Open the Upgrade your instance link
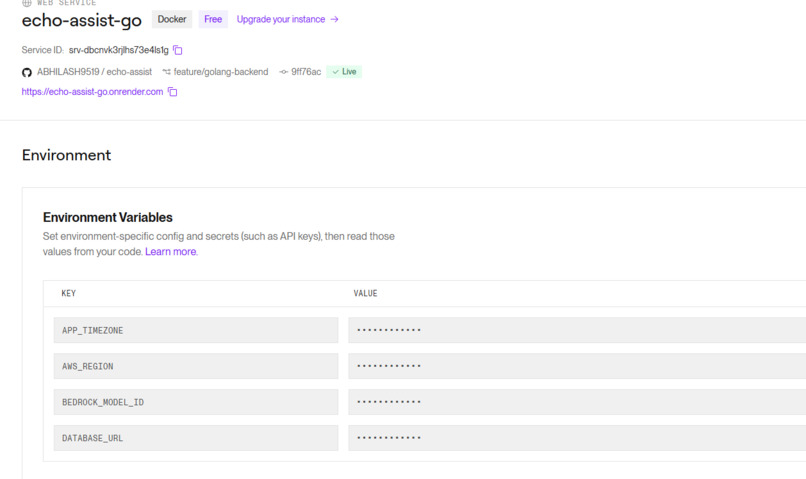 pos(281,20)
